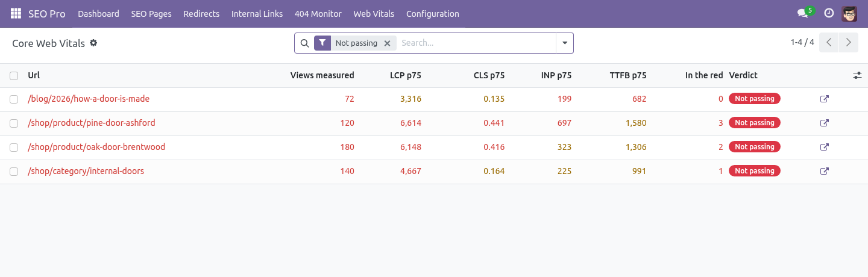This screenshot has width=868, height=277.
Task: Sort by INP p75 column
Action: tap(556, 75)
